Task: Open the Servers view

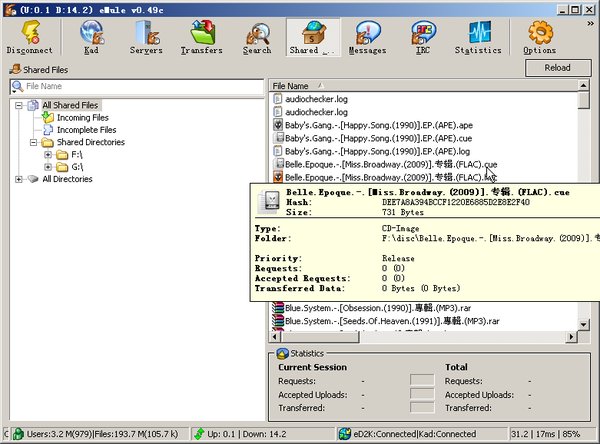Action: [x=146, y=37]
